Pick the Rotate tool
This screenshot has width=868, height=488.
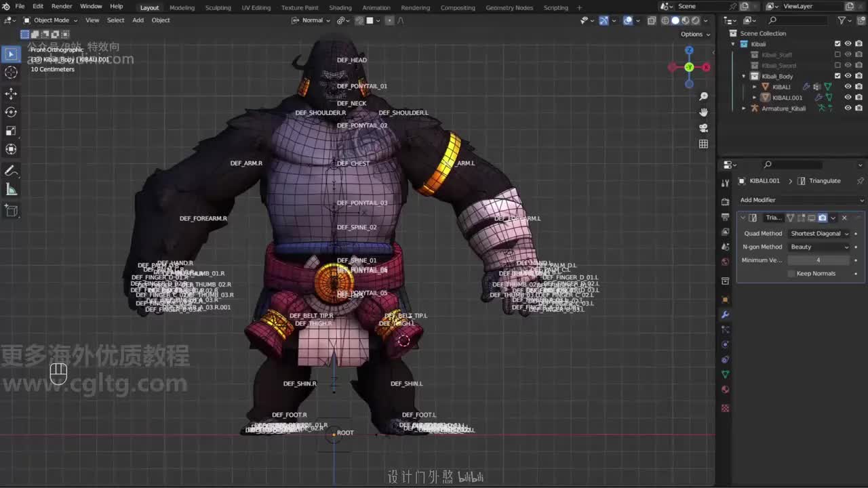[11, 112]
